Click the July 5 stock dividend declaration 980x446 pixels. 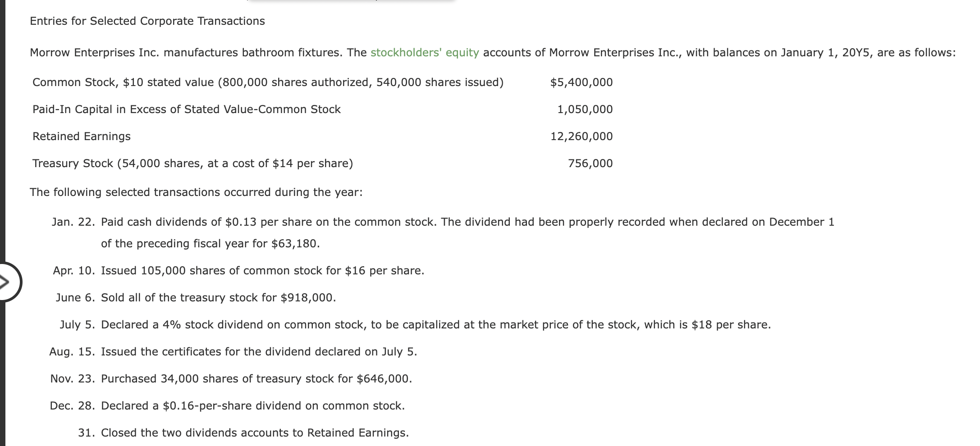pos(415,325)
